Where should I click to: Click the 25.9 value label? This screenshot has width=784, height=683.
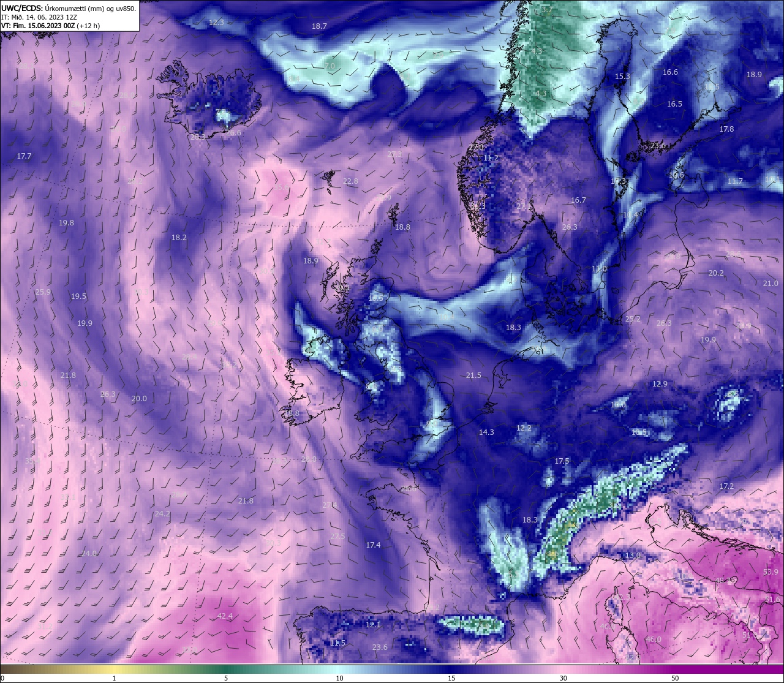(43, 292)
